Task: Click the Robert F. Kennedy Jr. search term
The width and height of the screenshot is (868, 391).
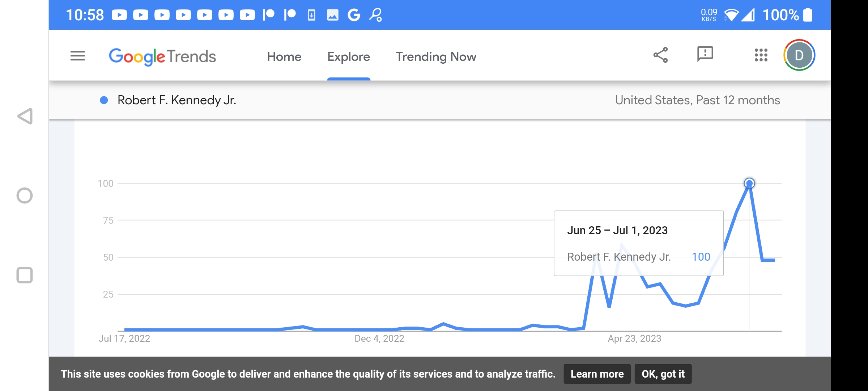Action: [x=177, y=100]
